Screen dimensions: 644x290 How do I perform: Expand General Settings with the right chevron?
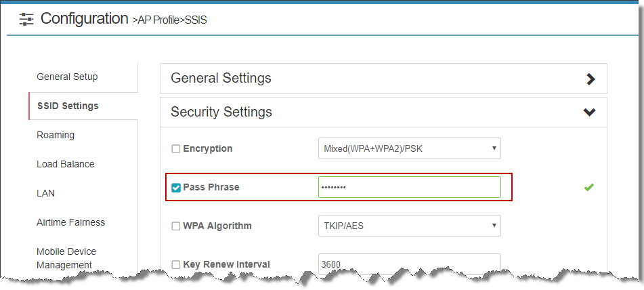(591, 79)
